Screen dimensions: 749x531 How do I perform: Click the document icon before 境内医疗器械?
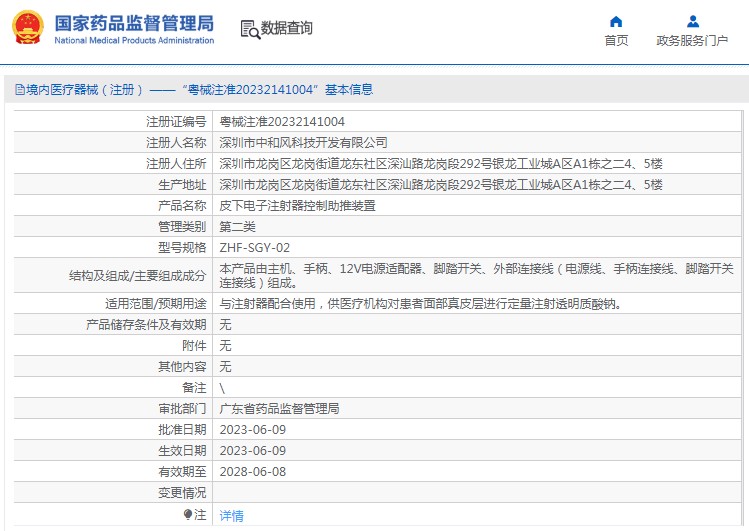point(20,89)
